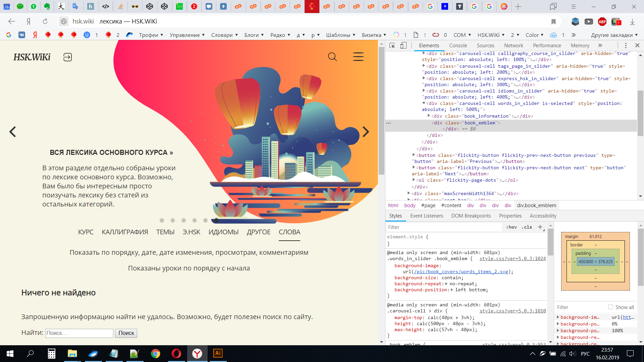Close the DevTools panel
Screen dimensions: 644x362
click(637, 46)
